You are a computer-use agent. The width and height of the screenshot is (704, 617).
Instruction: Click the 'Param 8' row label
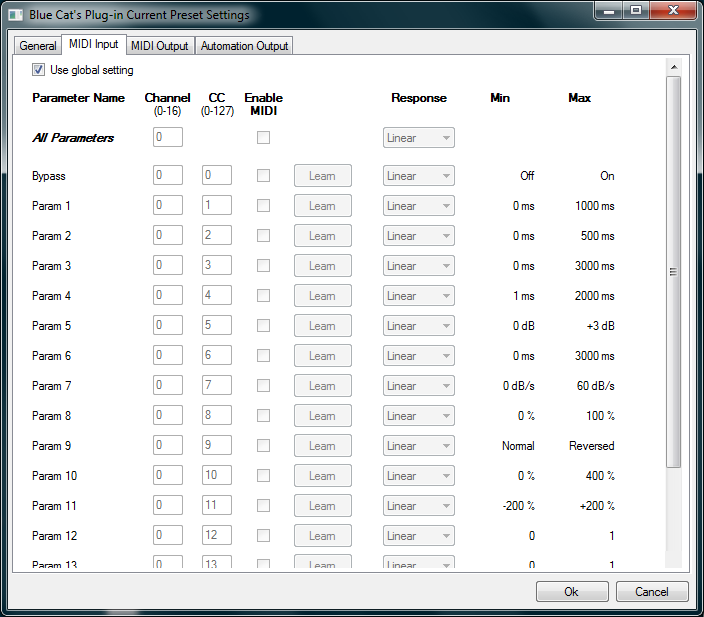coord(51,416)
